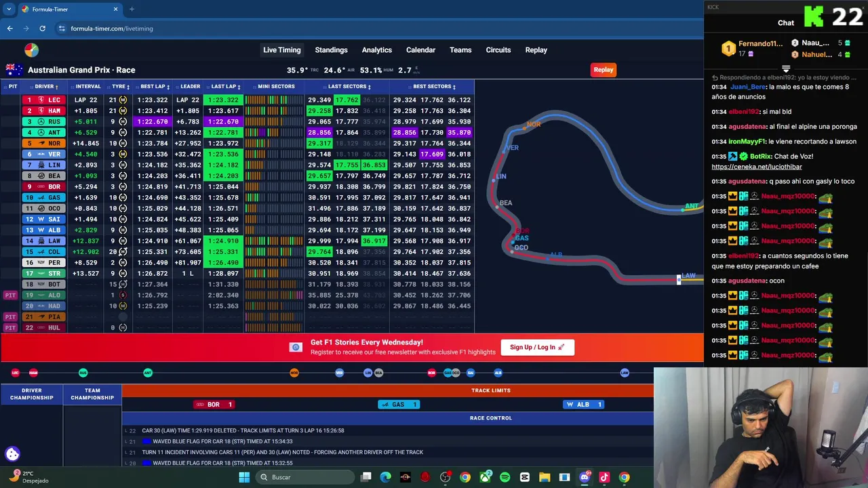Go back in the browser

pyautogui.click(x=9, y=28)
